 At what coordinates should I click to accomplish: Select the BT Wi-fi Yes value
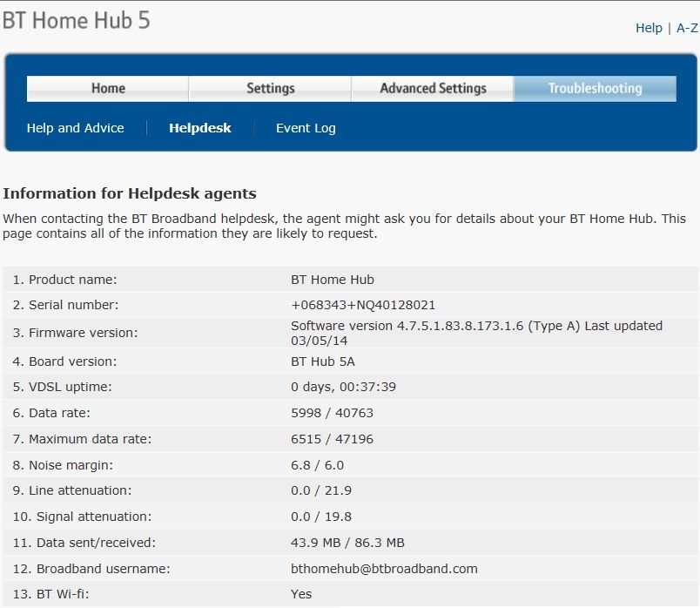point(301,594)
